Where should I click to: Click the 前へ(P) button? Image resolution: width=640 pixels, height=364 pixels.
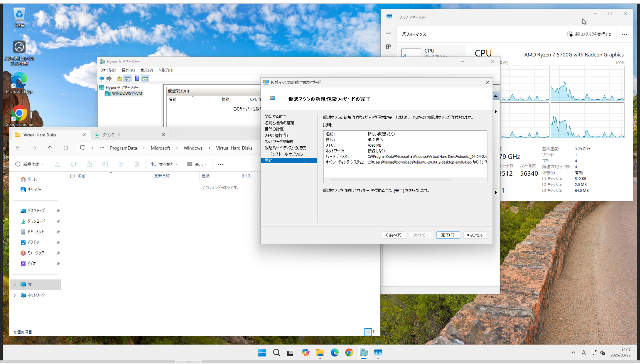(x=394, y=235)
